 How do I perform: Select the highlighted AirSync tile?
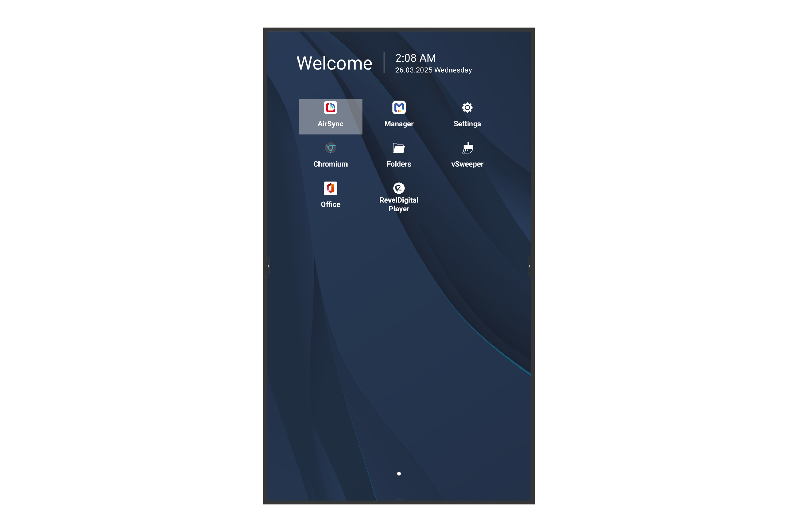pos(330,117)
